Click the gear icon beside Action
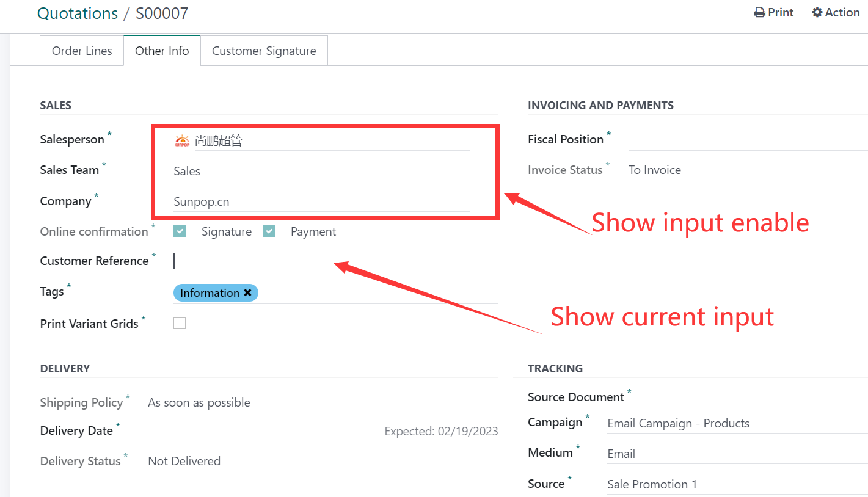 pos(817,13)
